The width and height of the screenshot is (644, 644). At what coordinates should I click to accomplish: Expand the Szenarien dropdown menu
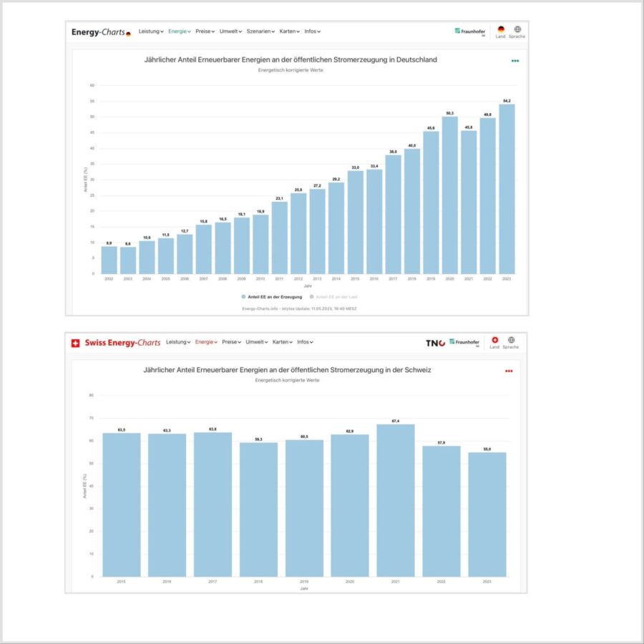pyautogui.click(x=260, y=31)
